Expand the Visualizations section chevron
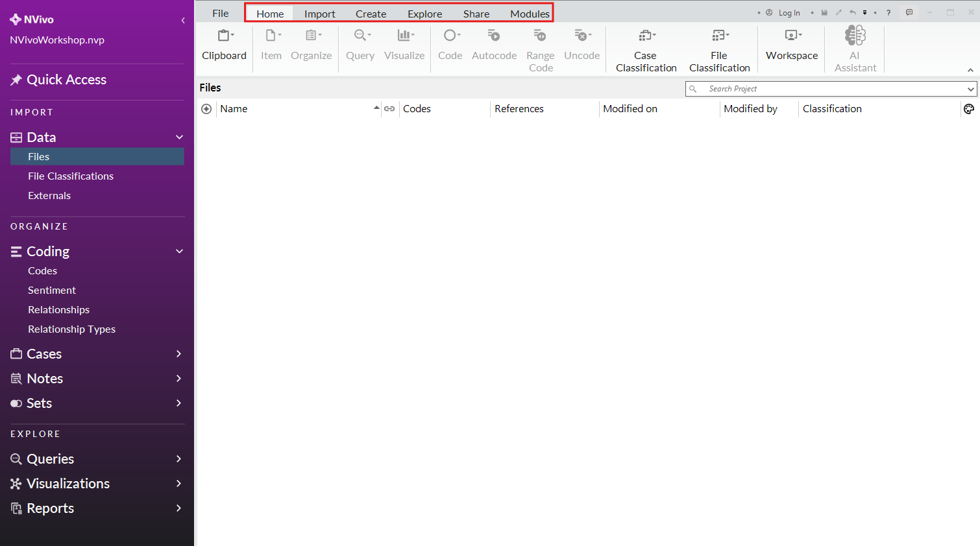Image resolution: width=980 pixels, height=546 pixels. click(x=179, y=483)
